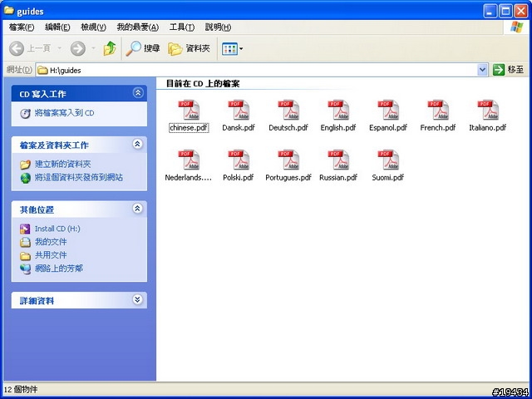Open 我的文件 link

coord(51,242)
